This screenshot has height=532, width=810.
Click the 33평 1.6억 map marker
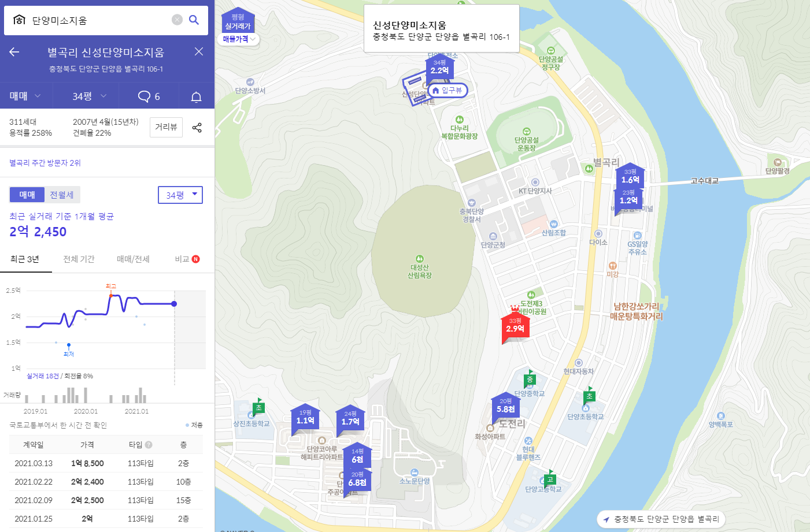(x=630, y=176)
